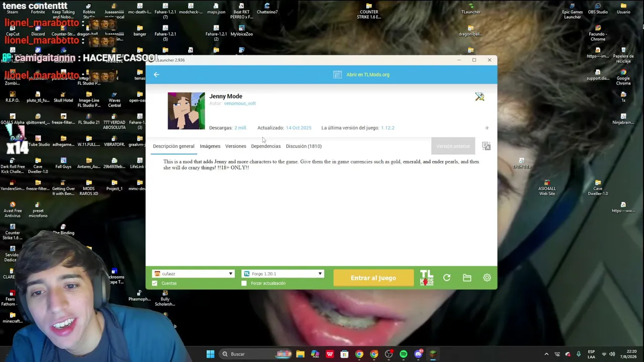Select the Skull Hotel desktop icon
The height and width of the screenshot is (362, 644).
[x=63, y=97]
